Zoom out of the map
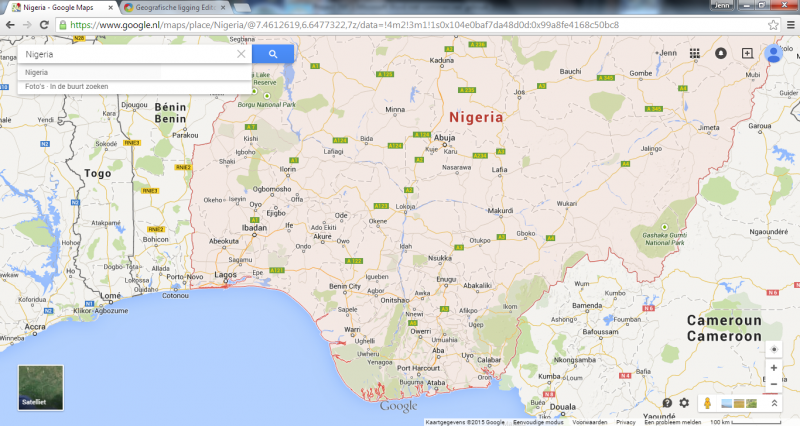The height and width of the screenshot is (426, 800). coord(774,384)
